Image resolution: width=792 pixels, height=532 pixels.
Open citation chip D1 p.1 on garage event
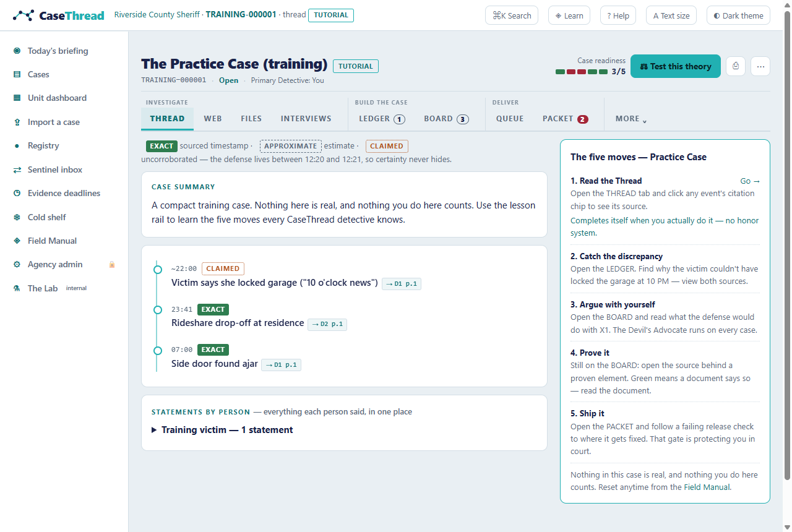click(402, 284)
